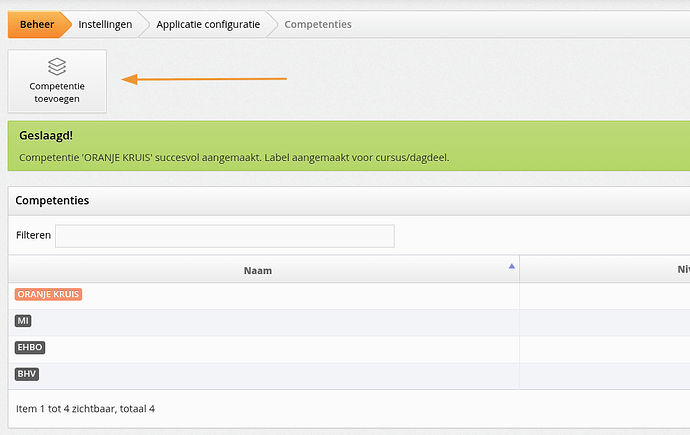
Task: Go to Beheer in the breadcrumb
Action: [37, 24]
